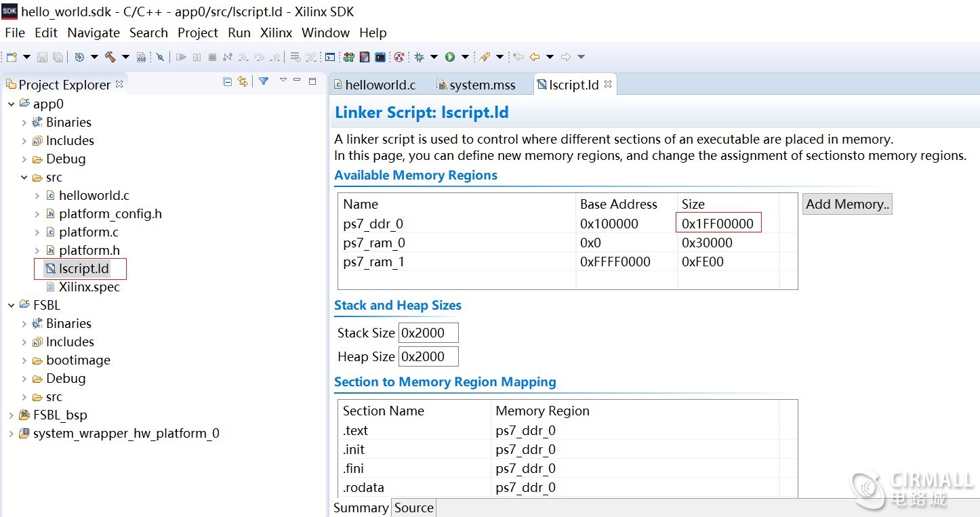
Task: Click the ps7_ram_1 memory region row
Action: [567, 262]
